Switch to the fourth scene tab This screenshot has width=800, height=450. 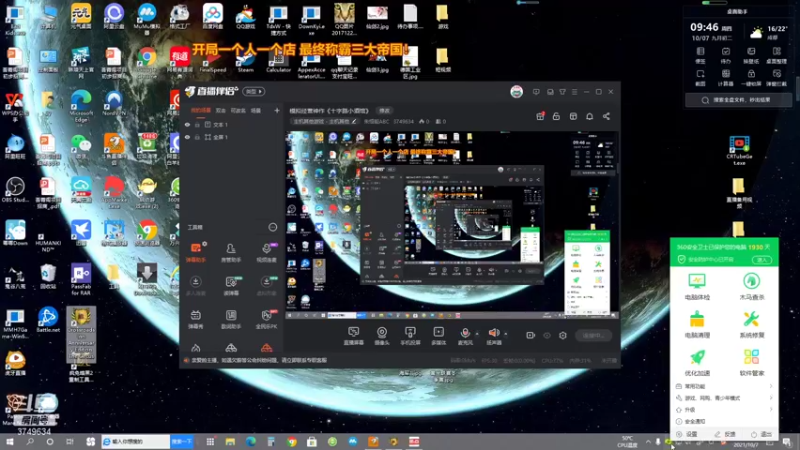click(x=256, y=110)
